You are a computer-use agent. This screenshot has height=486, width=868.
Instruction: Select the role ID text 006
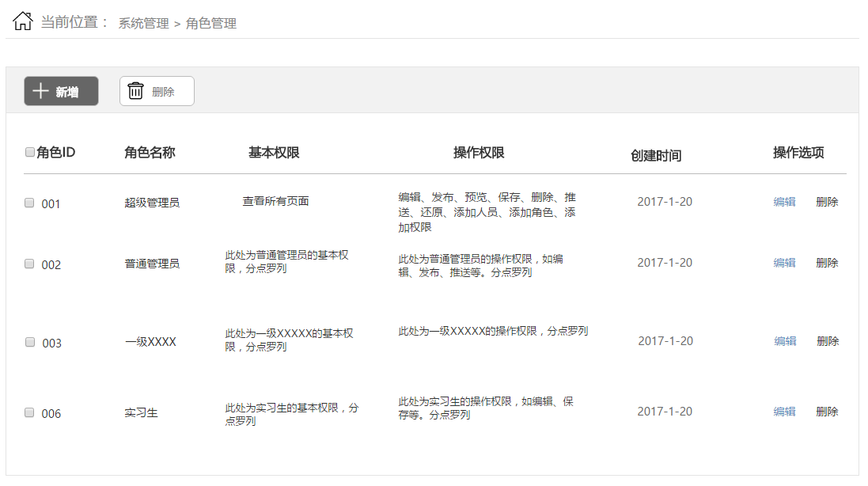click(51, 413)
